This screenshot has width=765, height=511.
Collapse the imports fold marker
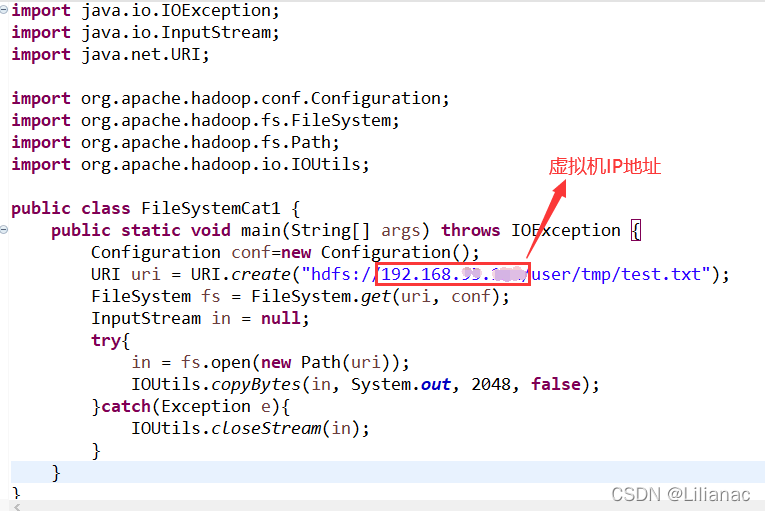tap(4, 10)
